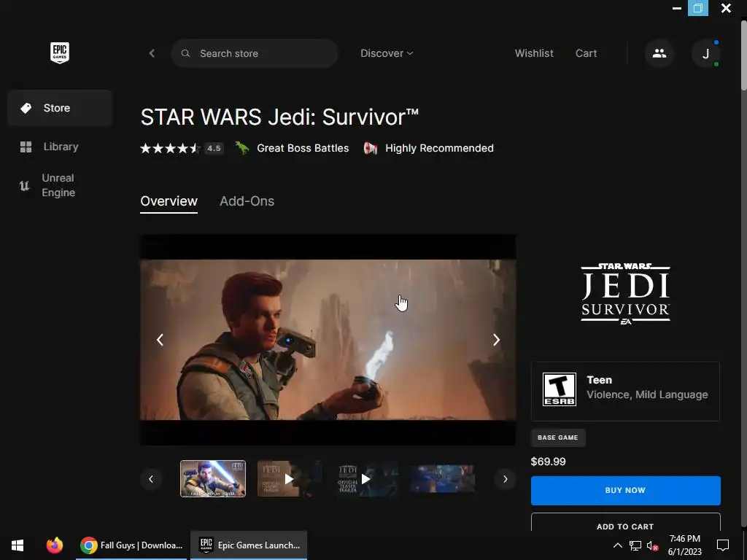
Task: Open the Friends icon in the header
Action: click(x=659, y=53)
